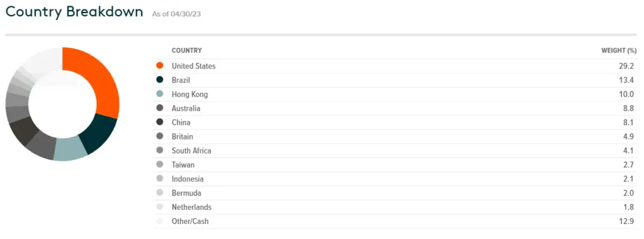Click the 29.2 weight value

point(629,65)
